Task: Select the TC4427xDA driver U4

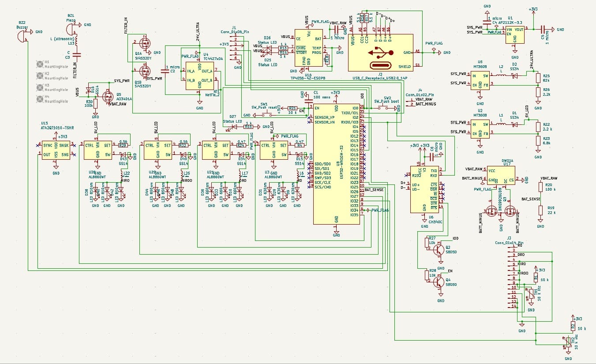Action: pos(199,76)
